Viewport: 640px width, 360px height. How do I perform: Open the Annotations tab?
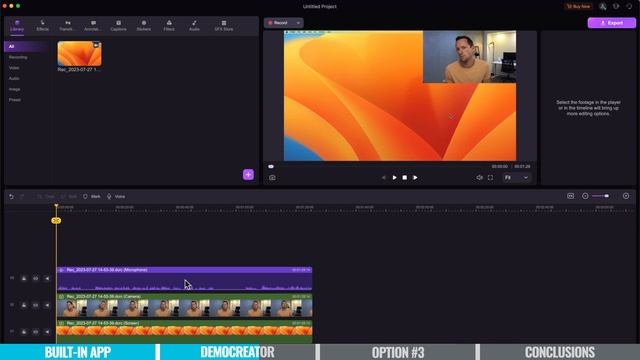[x=93, y=25]
